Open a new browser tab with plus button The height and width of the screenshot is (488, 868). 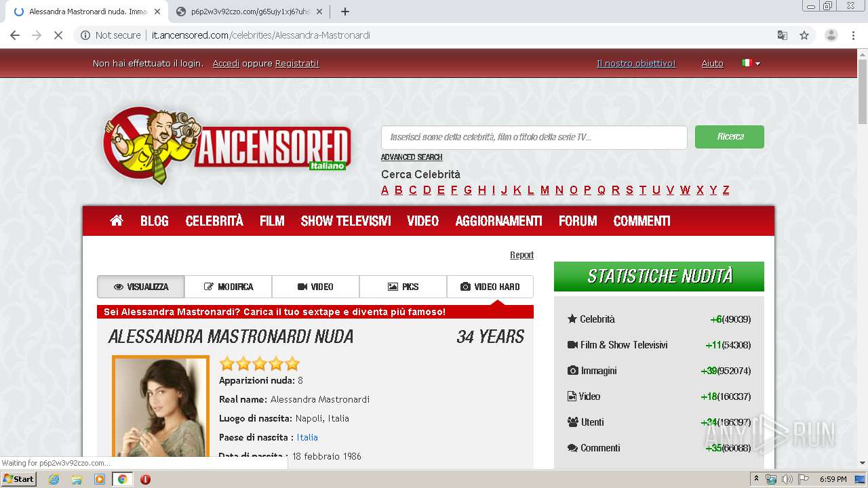345,12
